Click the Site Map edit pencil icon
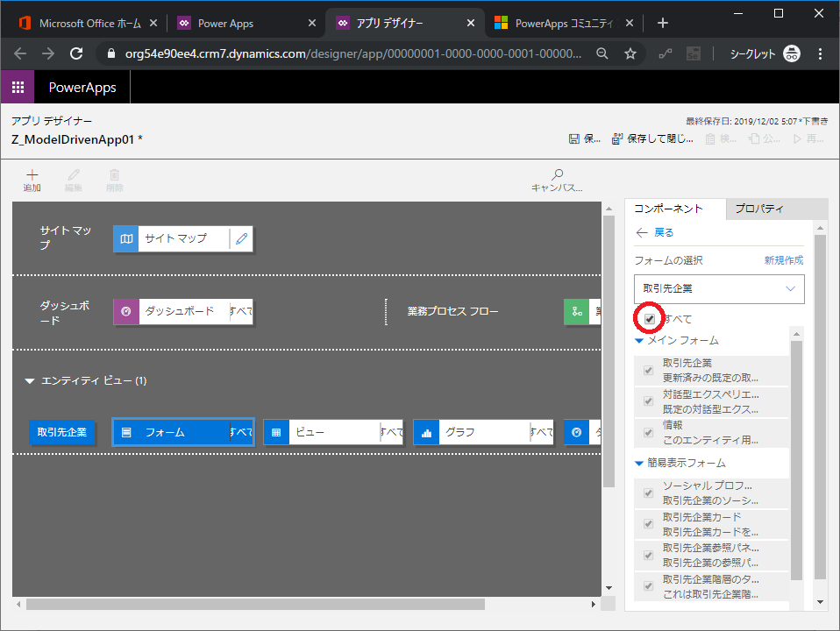Screen dimensions: 840x631 coord(242,239)
